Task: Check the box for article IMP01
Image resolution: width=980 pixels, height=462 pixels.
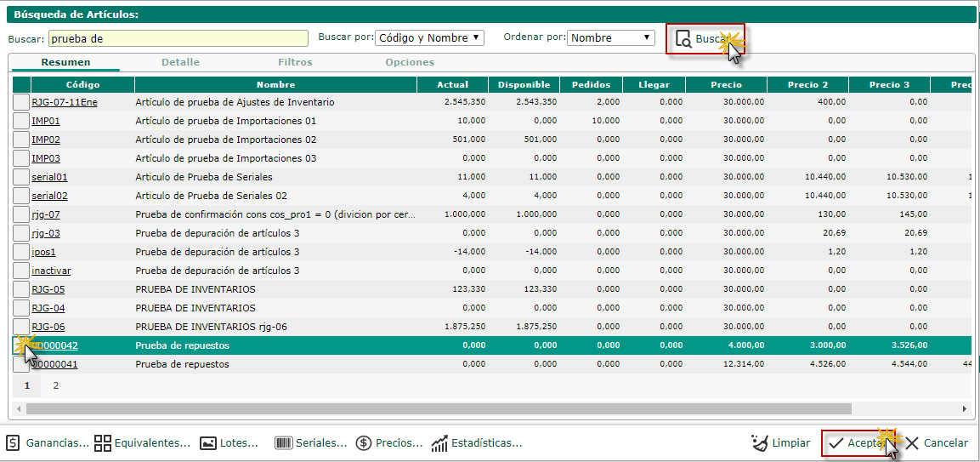Action: click(21, 121)
